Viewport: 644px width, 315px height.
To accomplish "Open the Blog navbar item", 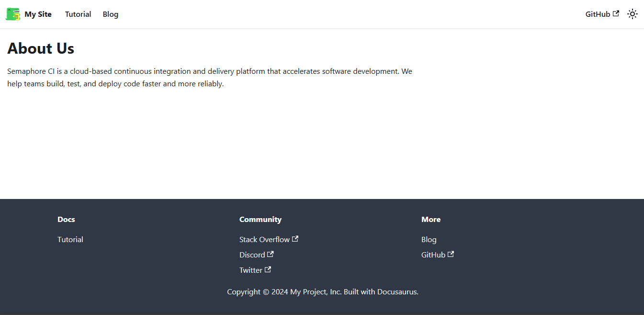I will (x=110, y=14).
